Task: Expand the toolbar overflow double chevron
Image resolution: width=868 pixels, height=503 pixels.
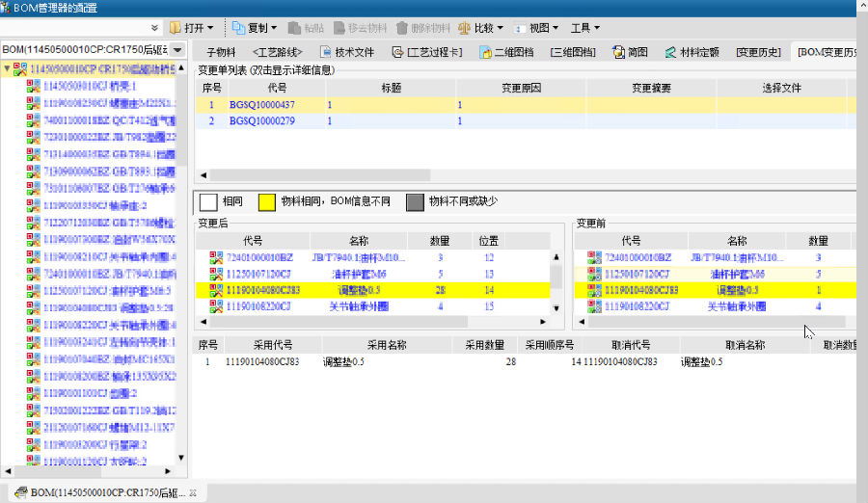Action: [154, 28]
